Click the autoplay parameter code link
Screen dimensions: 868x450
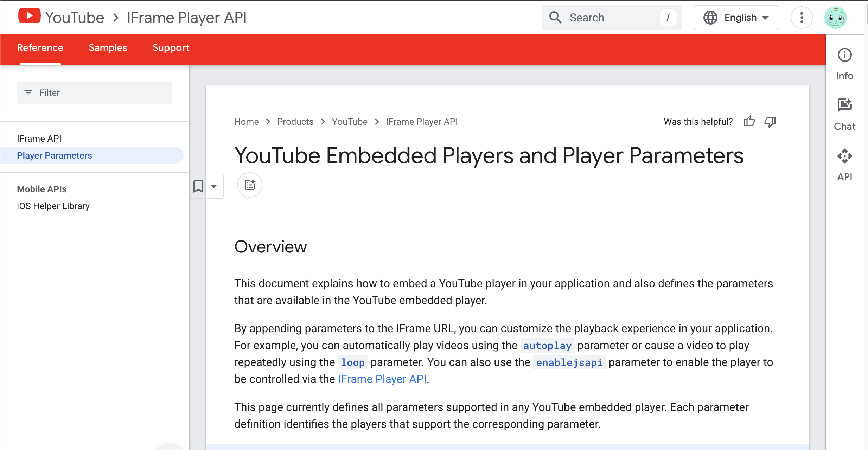[547, 346]
